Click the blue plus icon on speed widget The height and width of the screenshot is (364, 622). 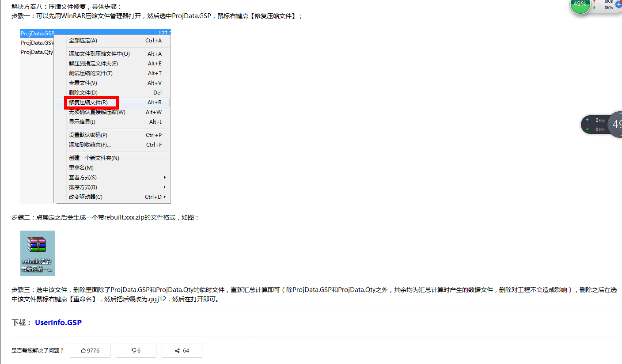click(x=619, y=4)
